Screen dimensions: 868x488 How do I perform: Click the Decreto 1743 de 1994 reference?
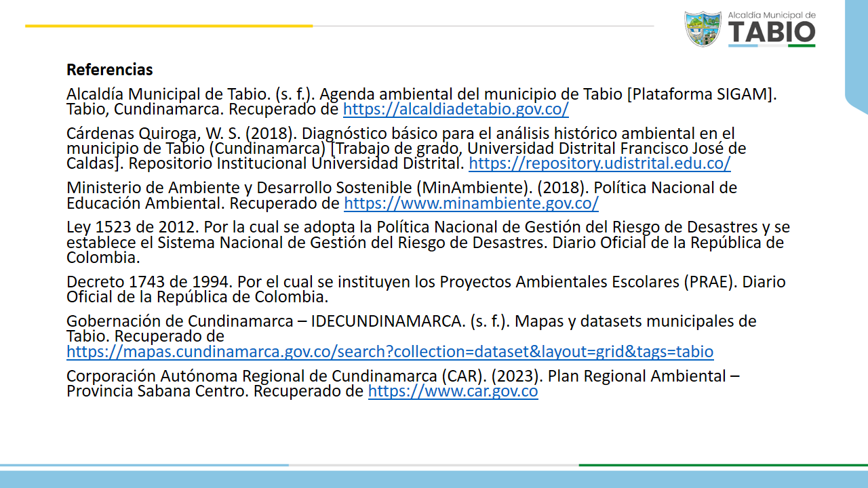click(426, 283)
